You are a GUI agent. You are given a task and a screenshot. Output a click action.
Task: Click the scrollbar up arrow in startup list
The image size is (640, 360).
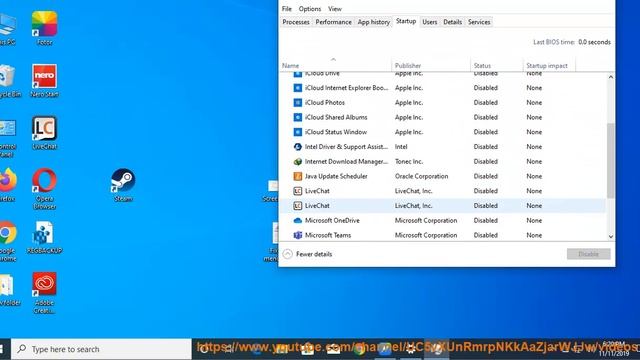pos(611,77)
